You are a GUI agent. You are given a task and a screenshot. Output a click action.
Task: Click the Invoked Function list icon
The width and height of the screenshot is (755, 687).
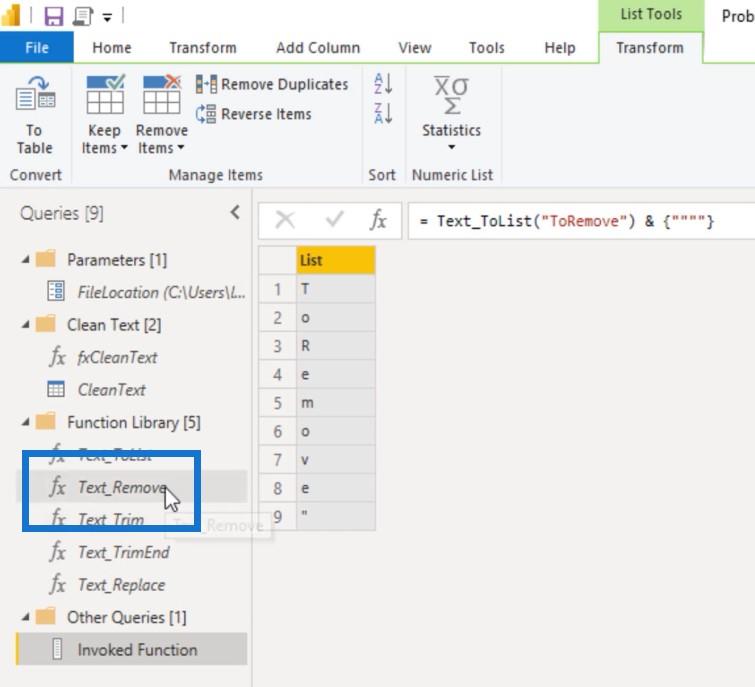tap(57, 649)
